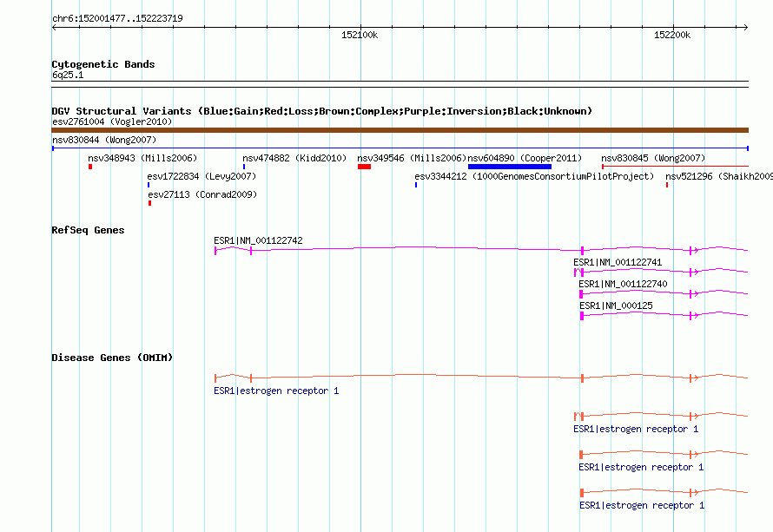The width and height of the screenshot is (773, 532).
Task: Select the red nsv349546 loss bar
Action: click(364, 167)
